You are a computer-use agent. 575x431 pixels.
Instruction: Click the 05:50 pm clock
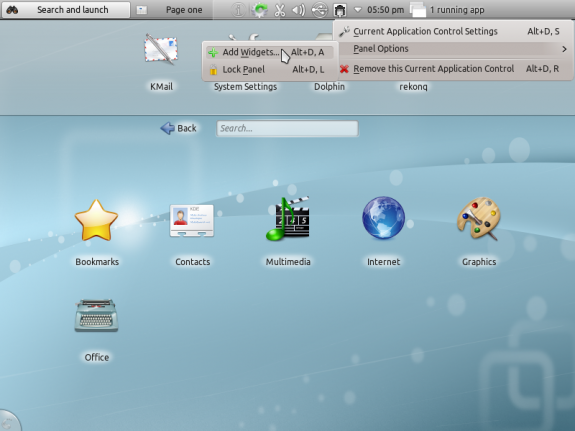point(385,10)
